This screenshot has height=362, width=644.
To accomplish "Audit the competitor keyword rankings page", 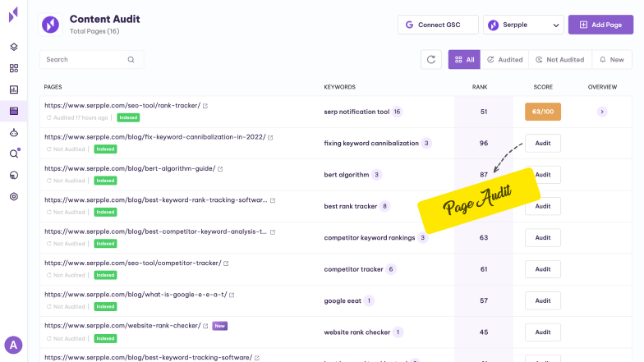I will [x=542, y=238].
